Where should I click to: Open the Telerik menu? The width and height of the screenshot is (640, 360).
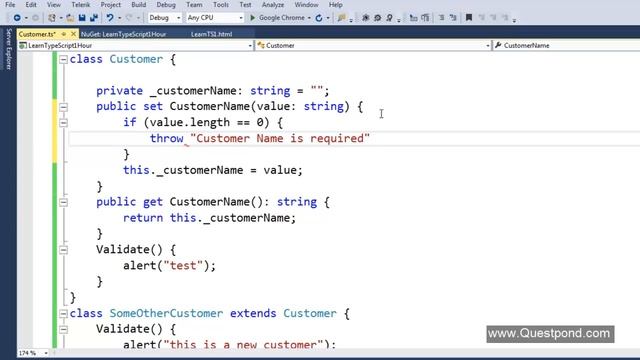point(81,5)
